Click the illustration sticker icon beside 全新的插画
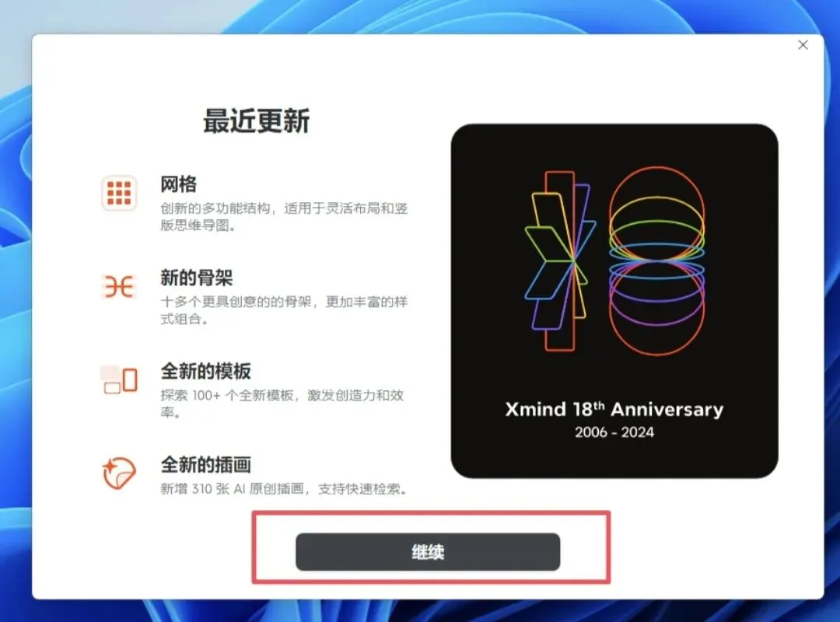This screenshot has height=622, width=840. click(x=119, y=473)
